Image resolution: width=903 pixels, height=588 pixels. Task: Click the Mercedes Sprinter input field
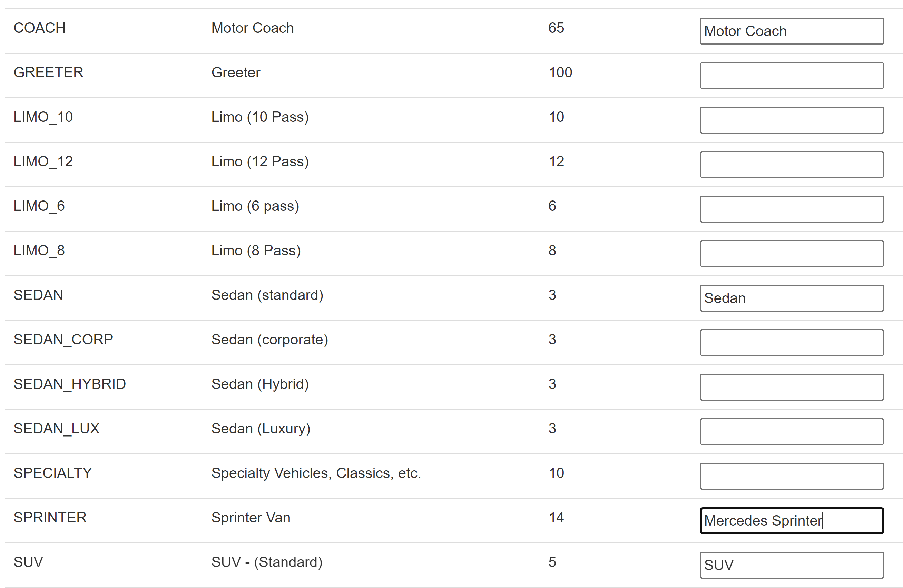tap(792, 520)
